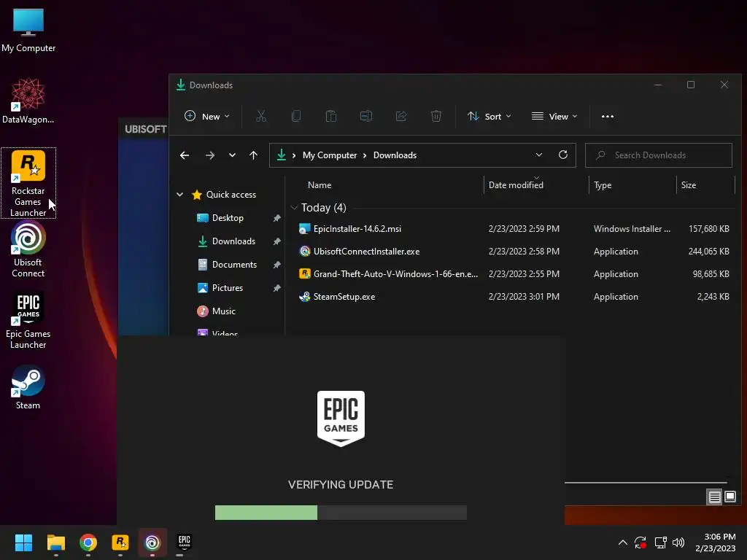Sort by Type column header

(602, 184)
